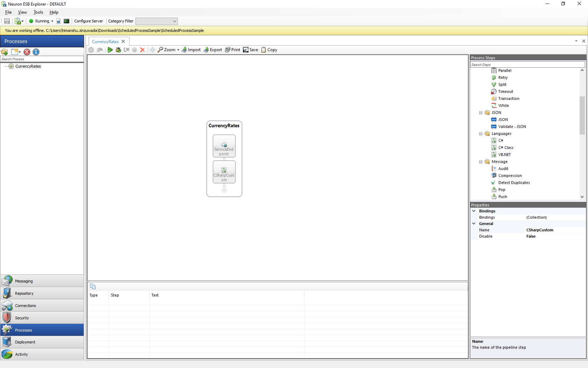Select the Validate - JSON step
This screenshot has width=588, height=368.
pyautogui.click(x=512, y=127)
